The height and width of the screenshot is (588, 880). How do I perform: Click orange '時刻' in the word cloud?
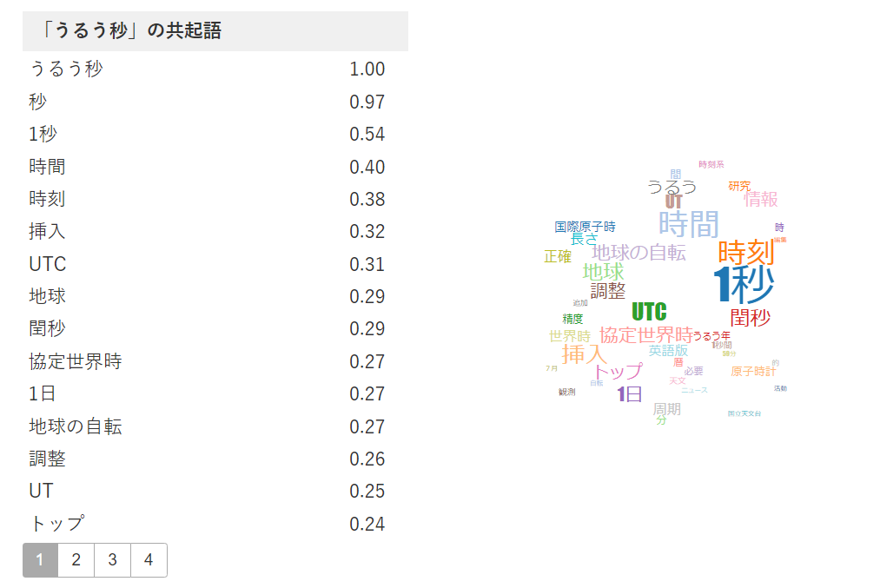click(745, 253)
